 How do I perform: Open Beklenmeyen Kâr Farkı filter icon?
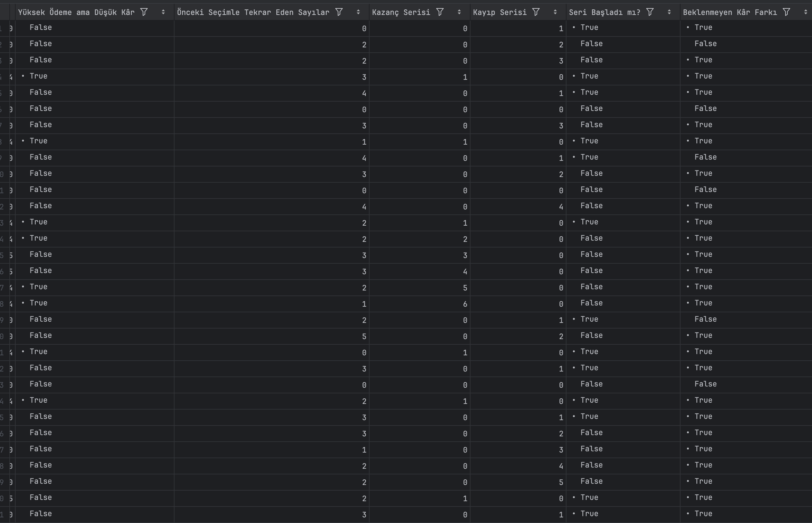(x=786, y=12)
